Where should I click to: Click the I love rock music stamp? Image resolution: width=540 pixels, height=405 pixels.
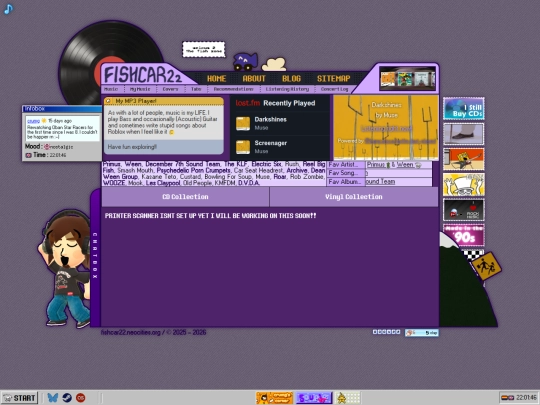tap(464, 209)
